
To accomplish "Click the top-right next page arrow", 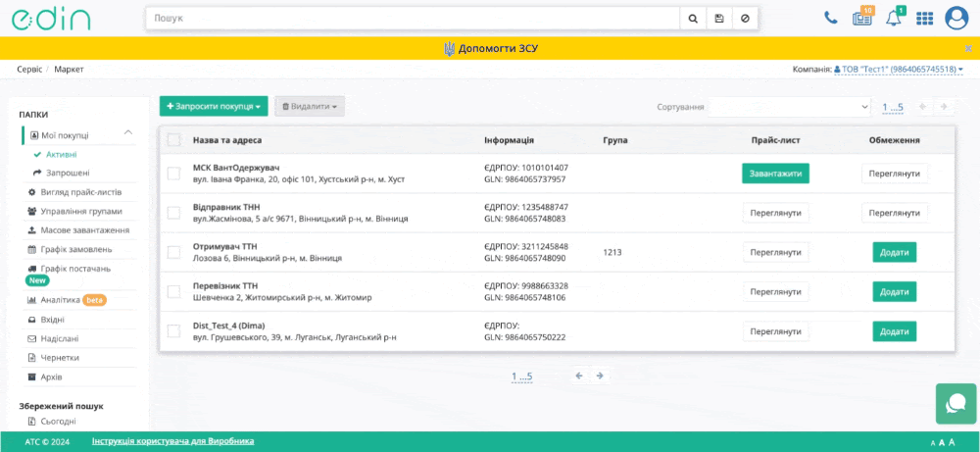I will [944, 107].
